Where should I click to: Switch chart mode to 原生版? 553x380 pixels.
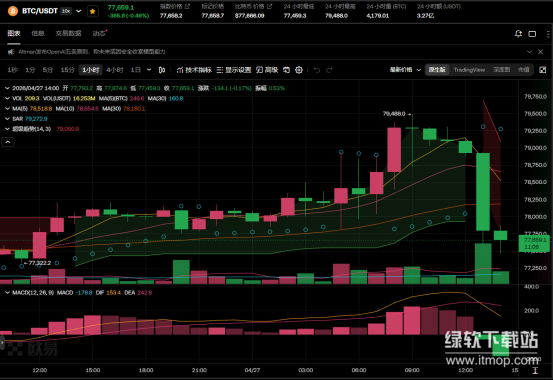[x=437, y=70]
